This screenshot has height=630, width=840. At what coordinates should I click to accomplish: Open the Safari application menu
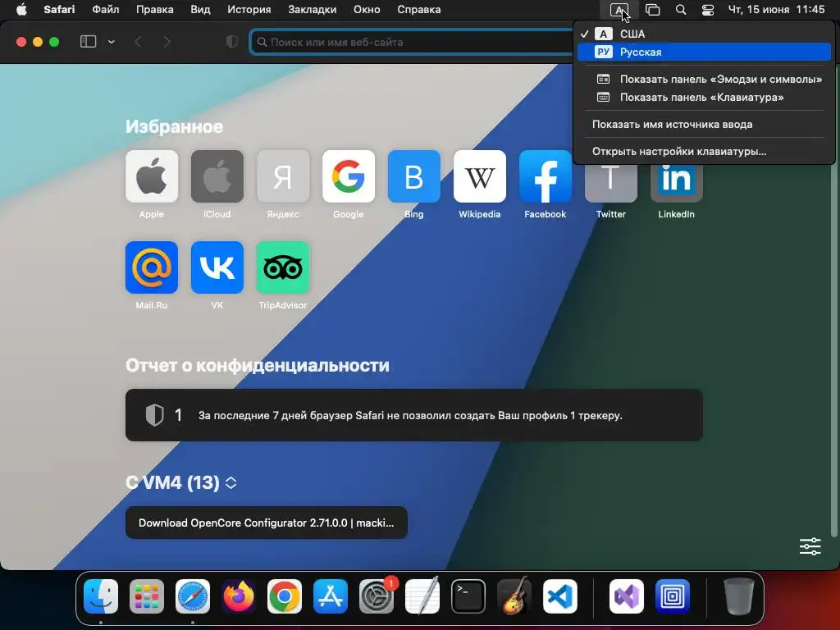pyautogui.click(x=59, y=10)
